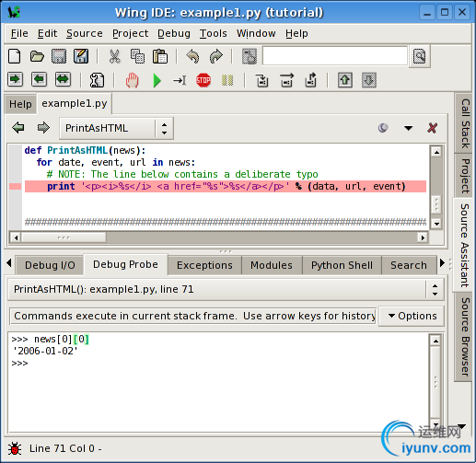Open the Source menu

point(85,33)
